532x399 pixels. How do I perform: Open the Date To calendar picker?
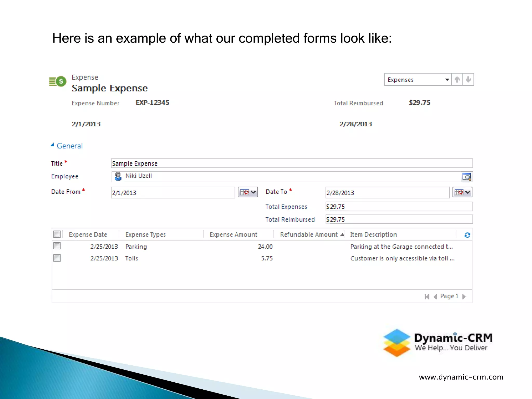(x=462, y=192)
